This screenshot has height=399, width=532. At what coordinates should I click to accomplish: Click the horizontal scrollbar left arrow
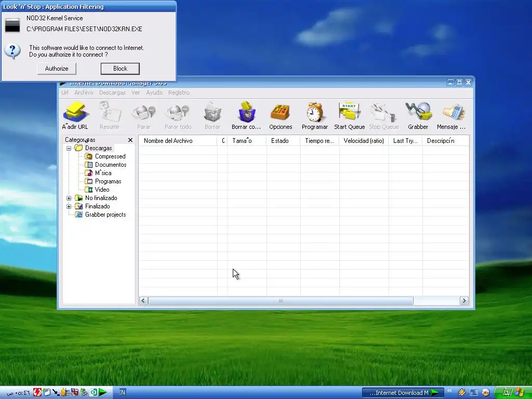click(143, 301)
